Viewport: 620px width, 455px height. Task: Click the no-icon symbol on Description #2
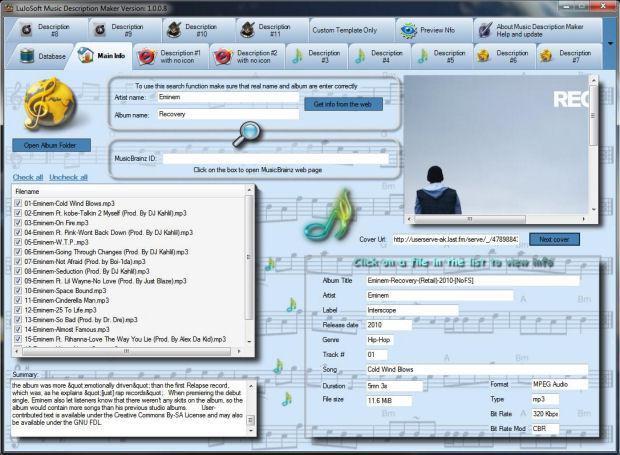click(x=223, y=57)
